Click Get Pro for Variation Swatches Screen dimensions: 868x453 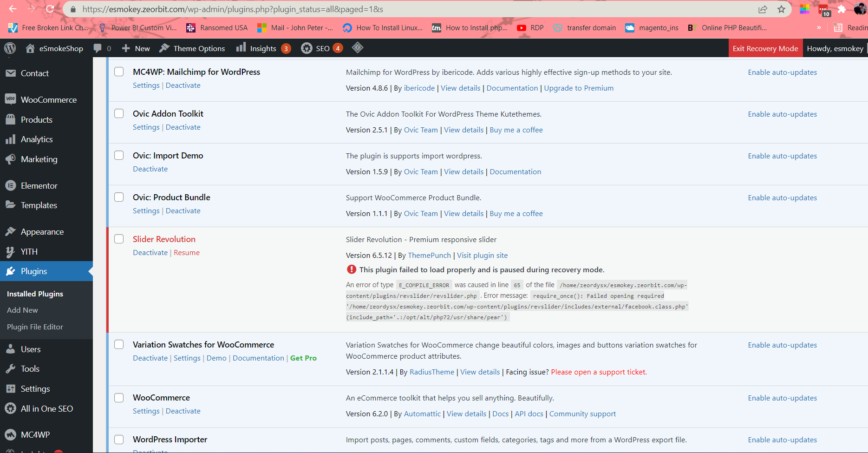click(303, 358)
